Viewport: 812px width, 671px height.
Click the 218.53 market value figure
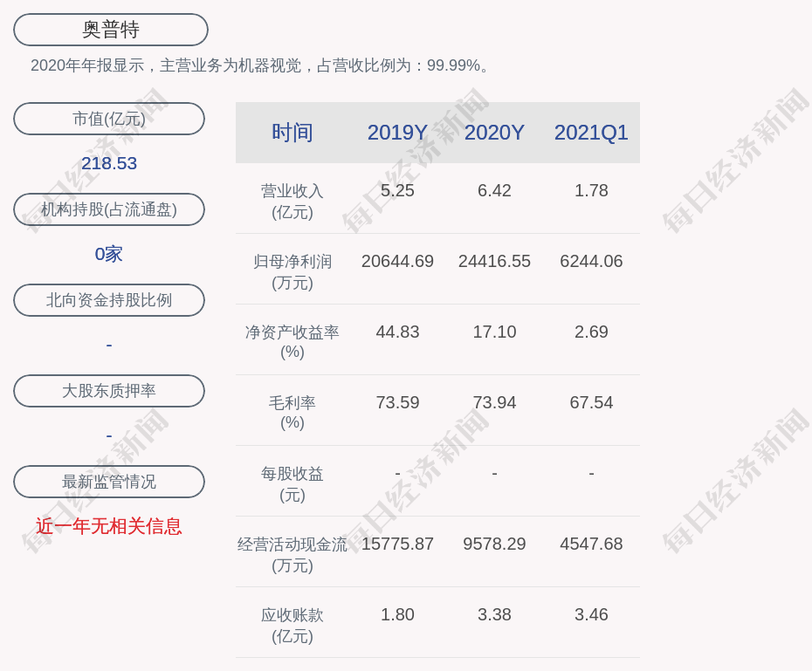(x=109, y=163)
